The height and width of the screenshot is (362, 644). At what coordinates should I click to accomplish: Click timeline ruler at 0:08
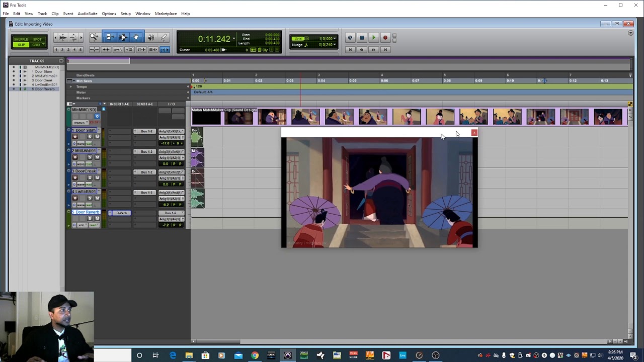447,80
